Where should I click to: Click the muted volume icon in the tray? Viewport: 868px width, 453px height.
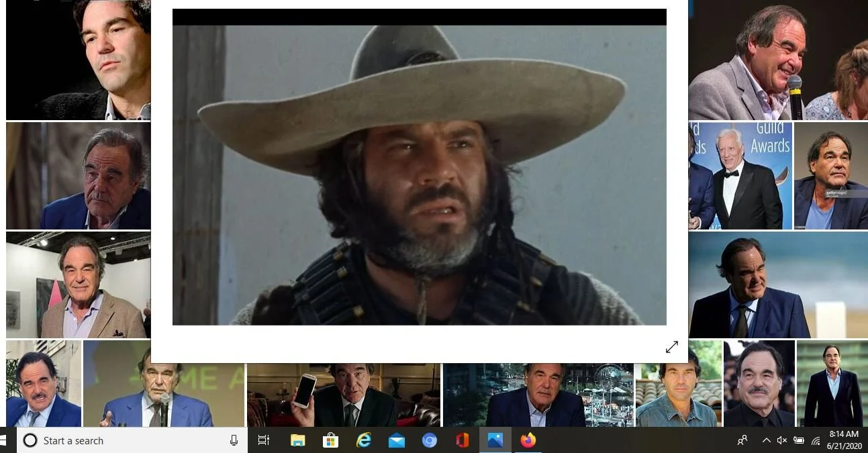point(782,440)
